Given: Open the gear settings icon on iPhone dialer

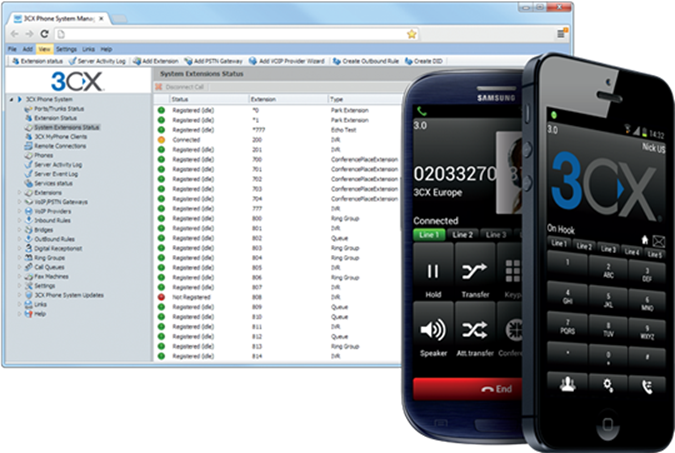Looking at the screenshot, I should click(608, 385).
